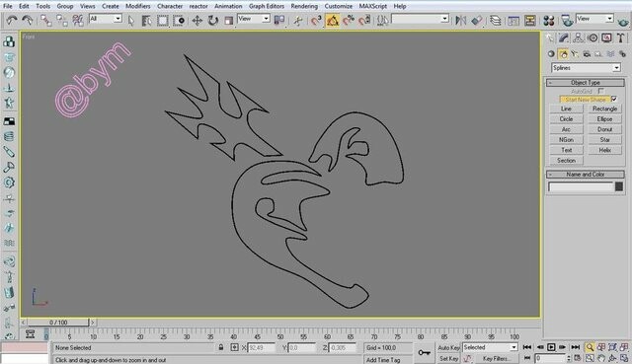Screen dimensions: 632x364
Task: Open the Schematic View
Action: 530,20
